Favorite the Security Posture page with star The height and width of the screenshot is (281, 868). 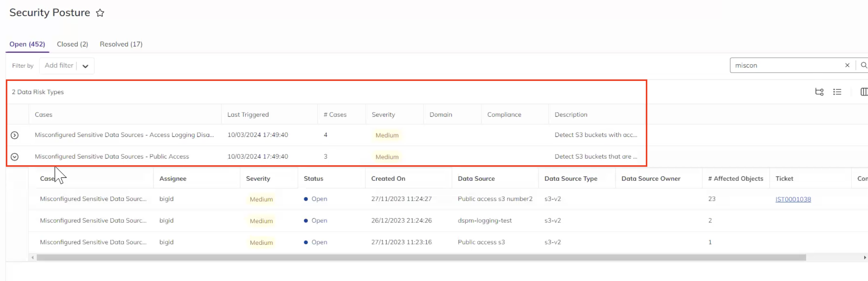[x=100, y=13]
